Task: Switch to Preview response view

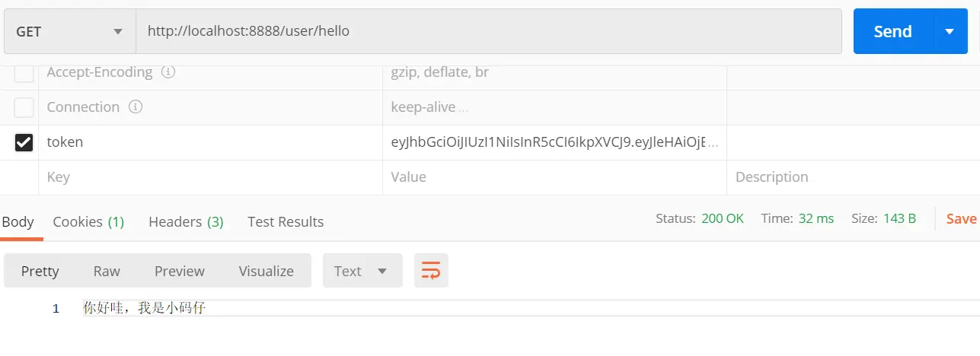Action: 180,271
